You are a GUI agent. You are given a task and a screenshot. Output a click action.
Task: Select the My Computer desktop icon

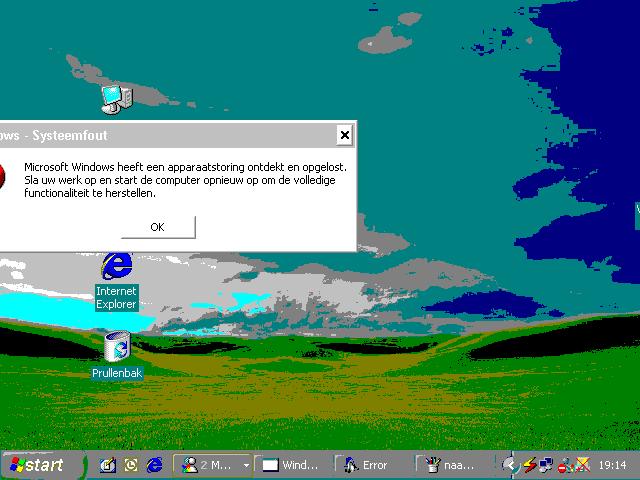(117, 99)
